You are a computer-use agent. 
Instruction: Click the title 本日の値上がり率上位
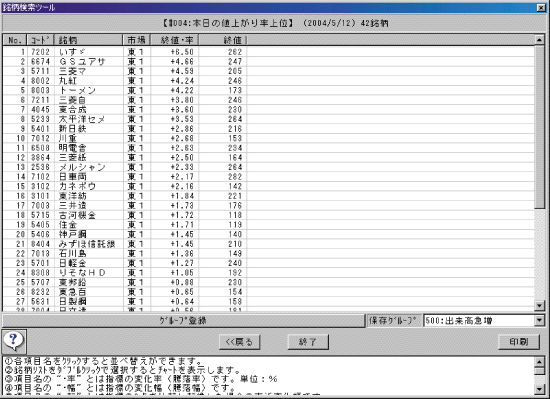240,23
